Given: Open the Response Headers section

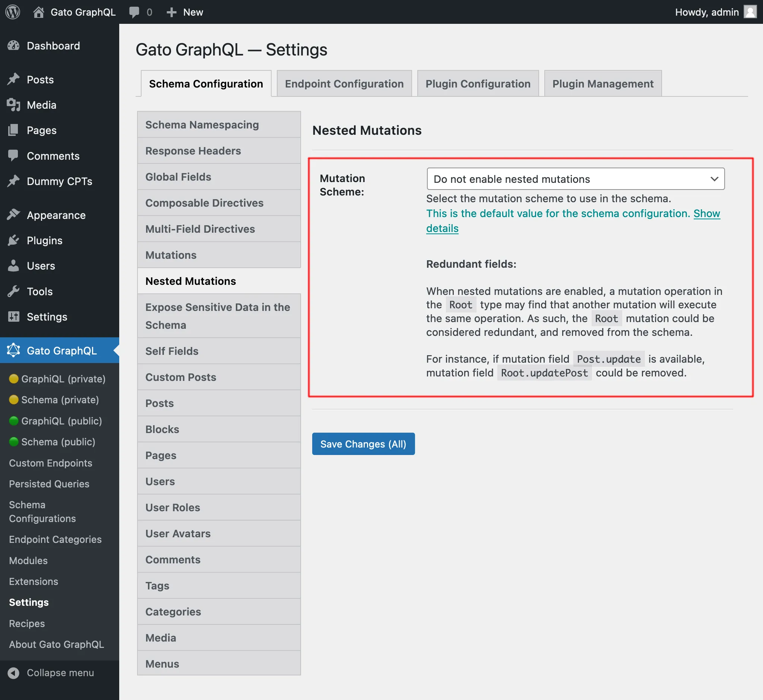Looking at the screenshot, I should coord(219,151).
